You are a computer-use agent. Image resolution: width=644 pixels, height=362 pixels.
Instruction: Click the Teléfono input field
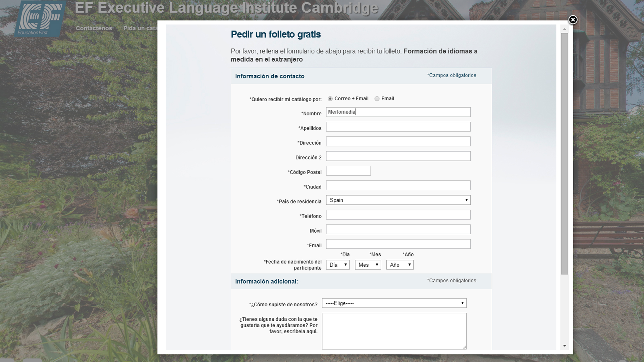tap(398, 215)
